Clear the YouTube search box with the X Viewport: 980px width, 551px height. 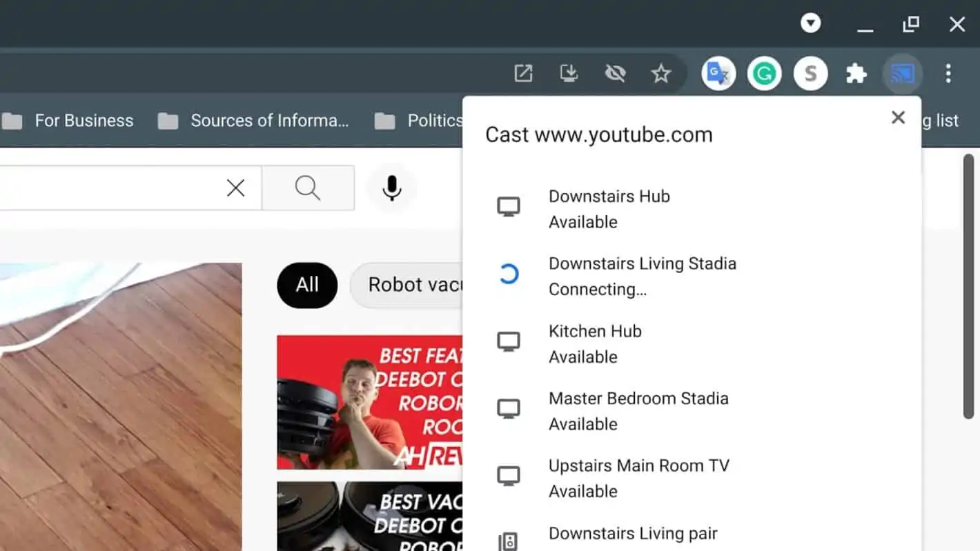[x=236, y=188]
